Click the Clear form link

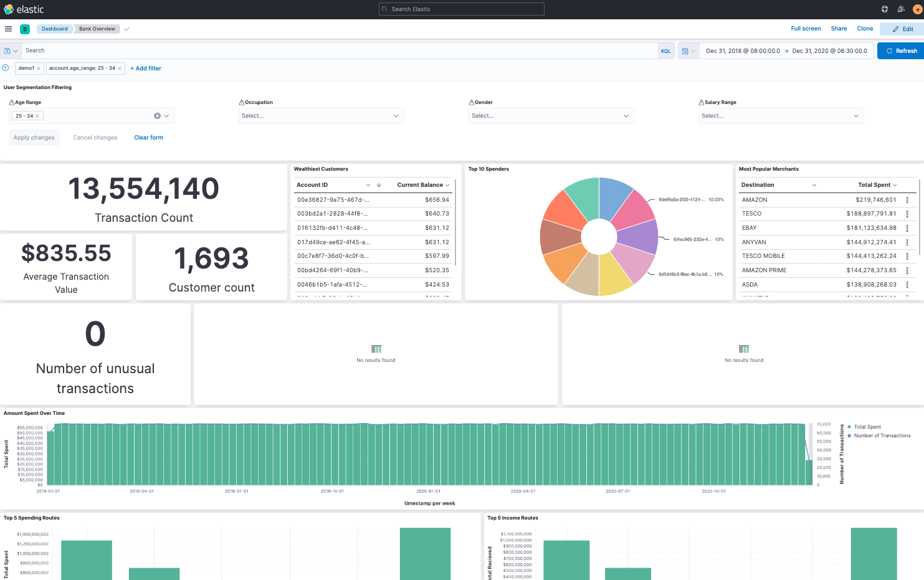[x=148, y=138]
